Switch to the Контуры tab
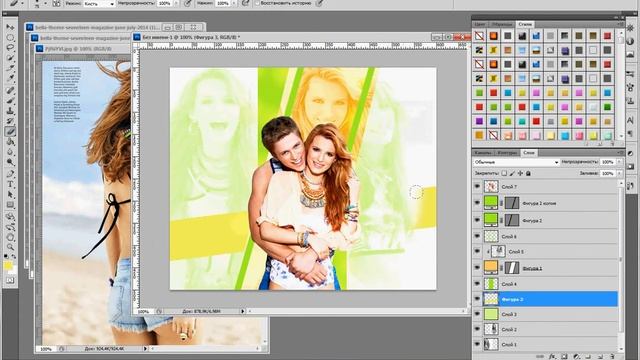640x360 pixels. click(507, 153)
